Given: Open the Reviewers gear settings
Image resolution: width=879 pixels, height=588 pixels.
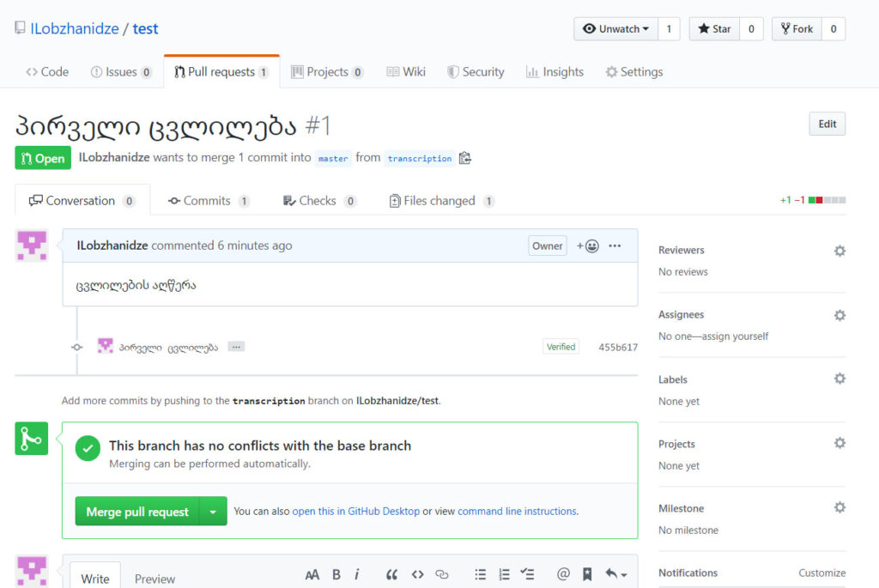Looking at the screenshot, I should click(x=840, y=251).
